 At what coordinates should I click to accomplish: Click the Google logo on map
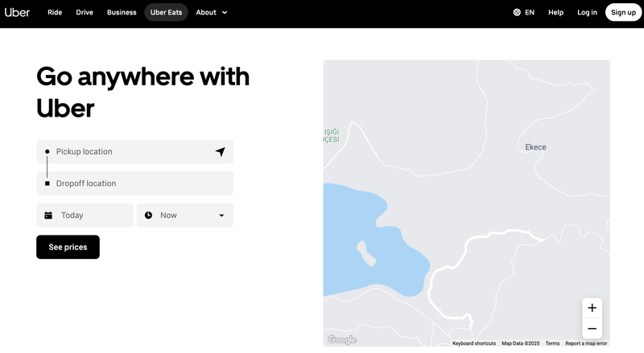[x=341, y=339]
